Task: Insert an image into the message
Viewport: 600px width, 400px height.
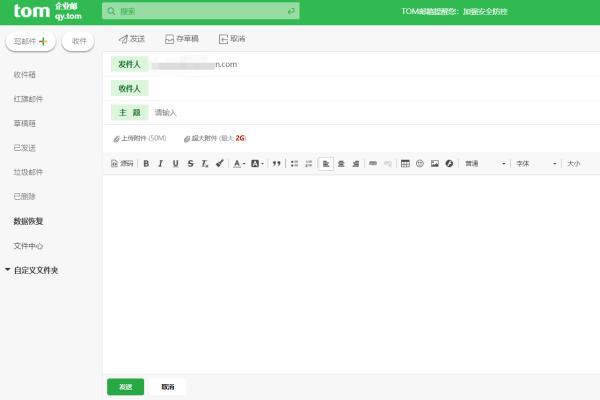Action: click(x=435, y=164)
